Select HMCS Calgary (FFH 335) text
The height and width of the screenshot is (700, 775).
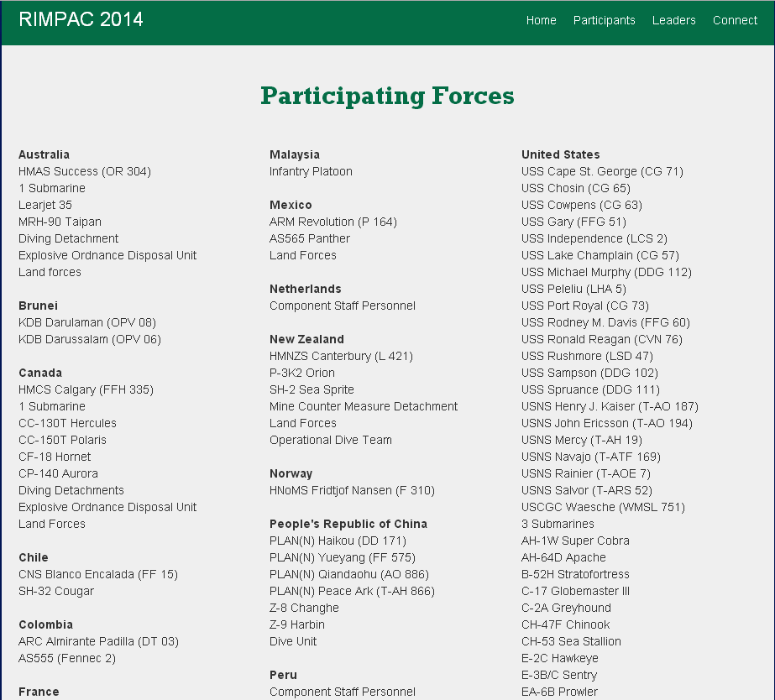pos(86,389)
